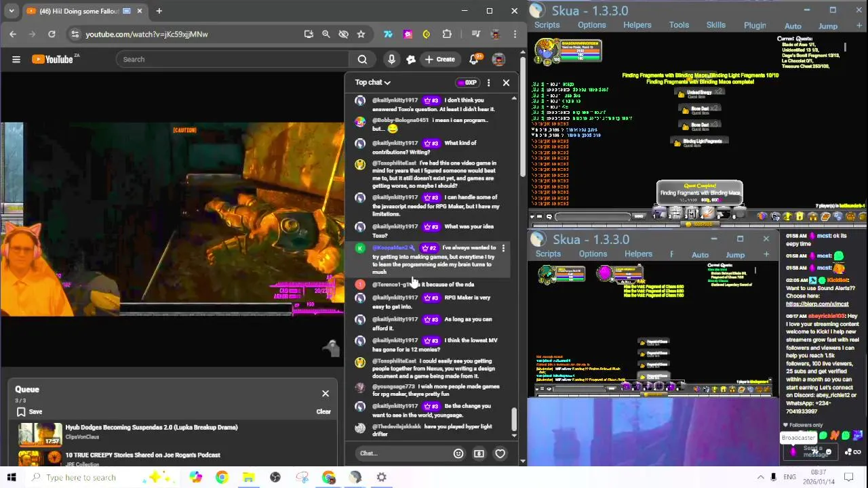Open Scripts menu in top Skua window
Screen dimensions: 868x488
click(547, 25)
